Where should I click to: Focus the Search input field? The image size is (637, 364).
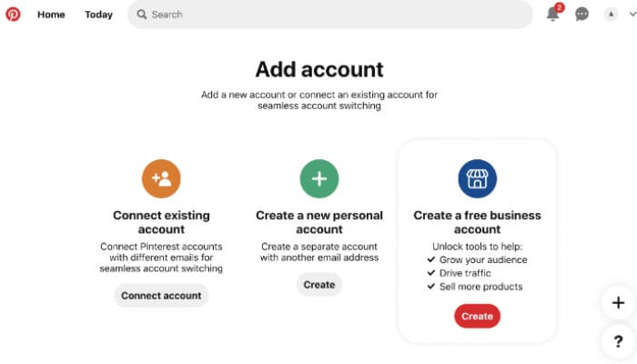[x=330, y=15]
